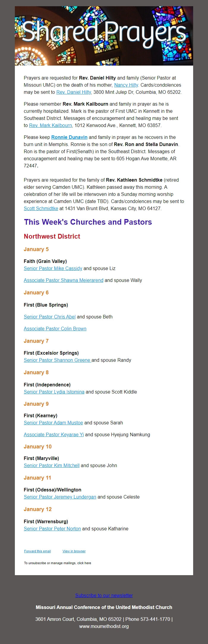208x644 pixels.
Task: Open the Scott Schmidtke link
Action: point(41,208)
